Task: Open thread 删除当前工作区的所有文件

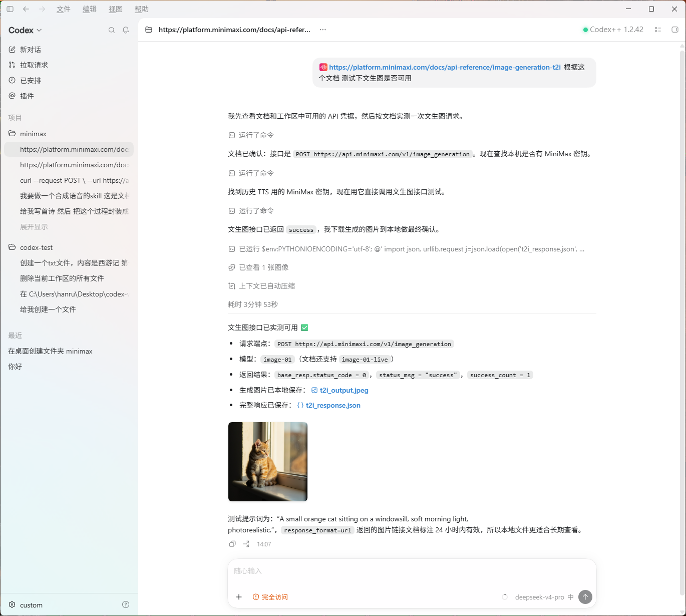Action: point(69,278)
